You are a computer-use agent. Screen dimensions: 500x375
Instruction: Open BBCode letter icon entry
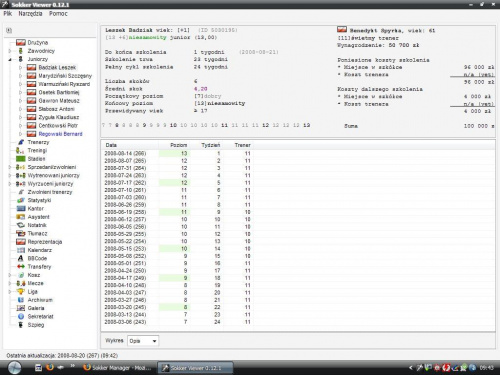point(21,258)
